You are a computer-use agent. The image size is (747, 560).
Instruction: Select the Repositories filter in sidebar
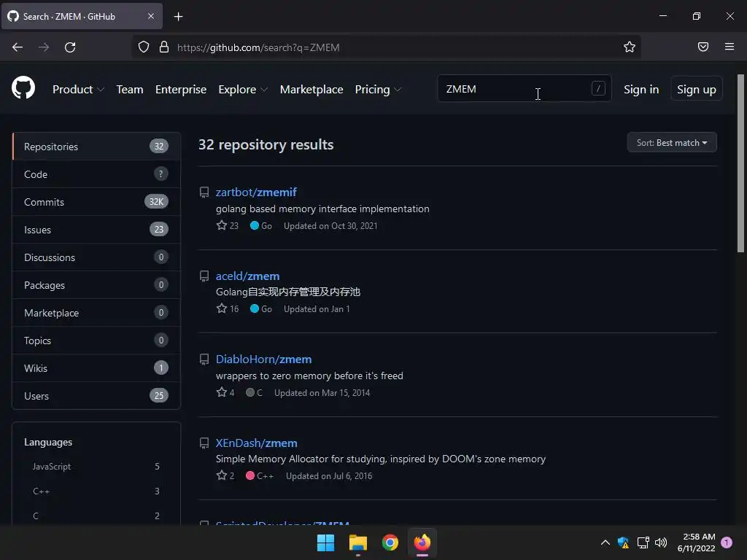click(x=96, y=146)
